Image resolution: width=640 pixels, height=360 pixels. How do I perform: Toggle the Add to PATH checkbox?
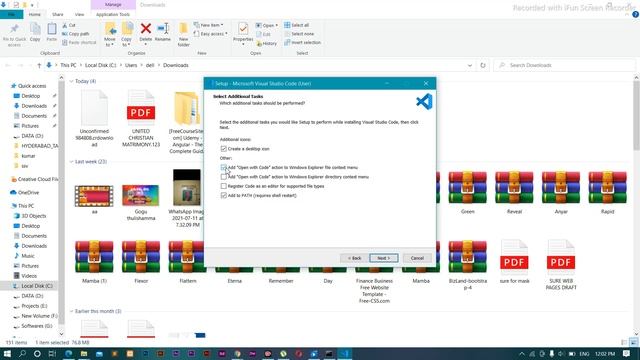[x=224, y=196]
